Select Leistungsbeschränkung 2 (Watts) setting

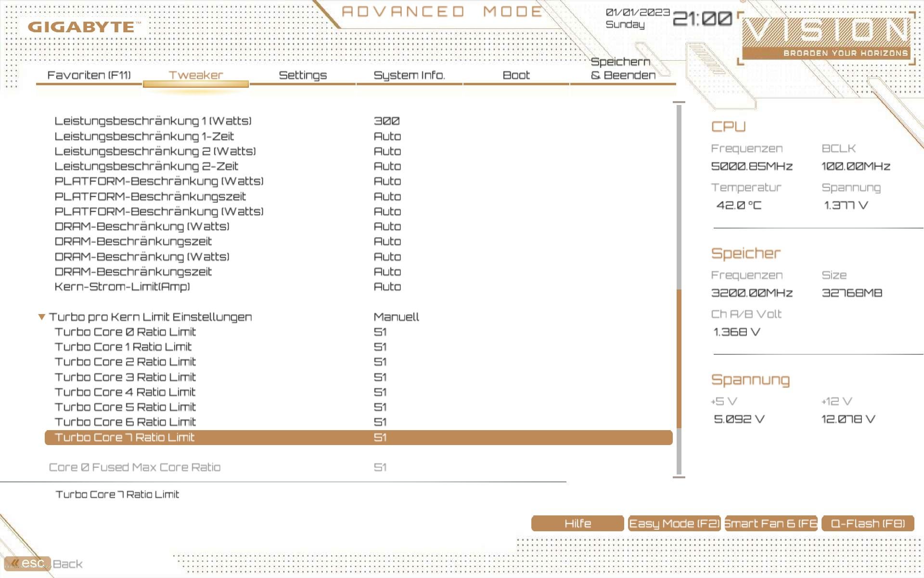click(x=155, y=151)
